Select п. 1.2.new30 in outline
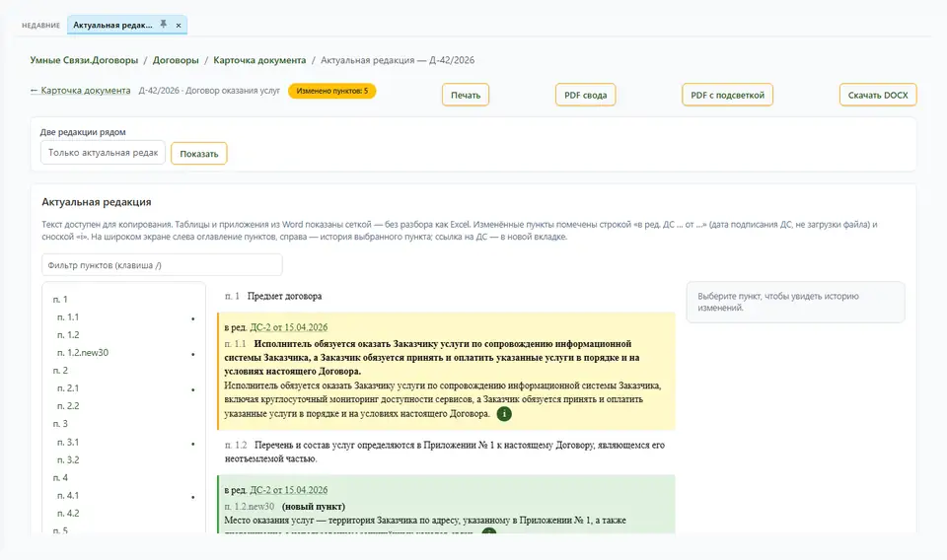The image size is (947, 560). point(83,352)
